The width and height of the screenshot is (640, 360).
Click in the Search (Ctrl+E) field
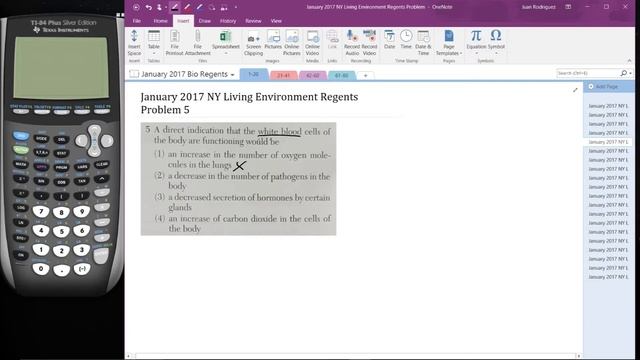pyautogui.click(x=587, y=73)
